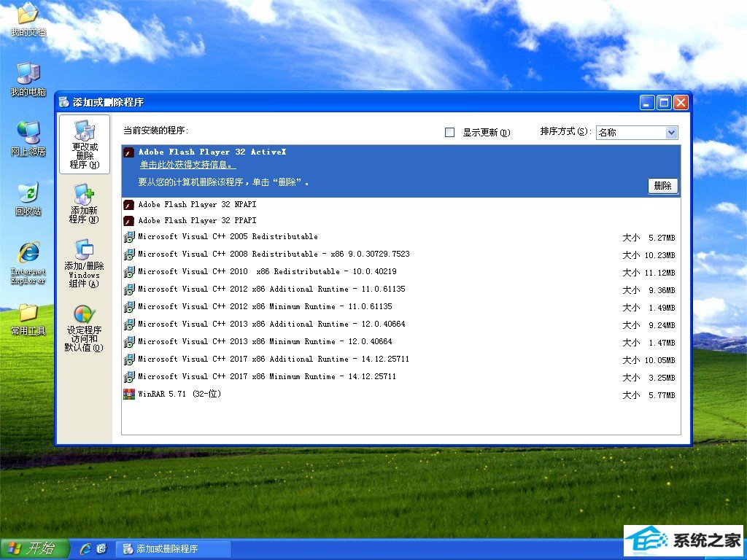Select Microsoft Visual C++ 2005 Redistributable entry
Image resolution: width=747 pixels, height=560 pixels.
(400, 237)
